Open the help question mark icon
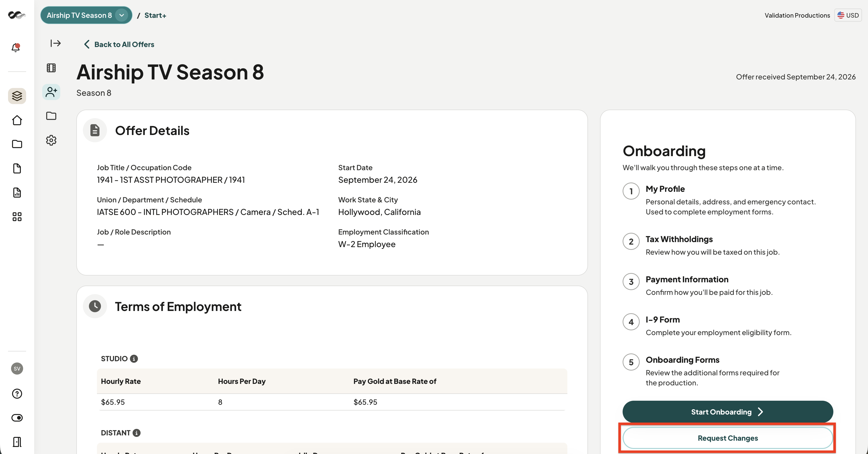 pos(17,394)
